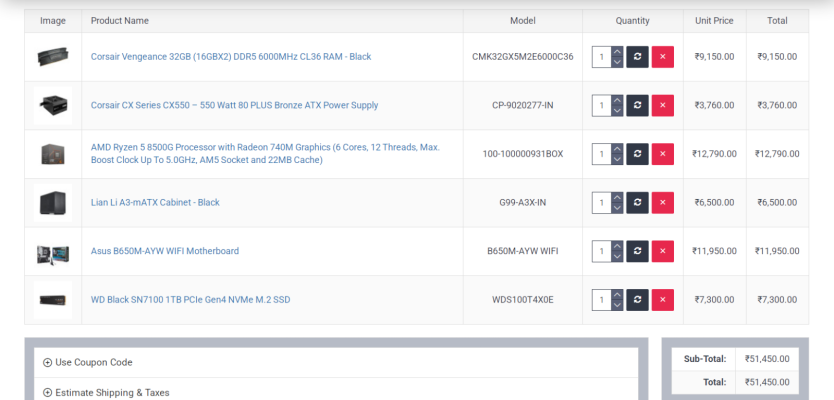This screenshot has width=834, height=400.
Task: Expand Estimate Shipping & Taxes section
Action: (106, 393)
